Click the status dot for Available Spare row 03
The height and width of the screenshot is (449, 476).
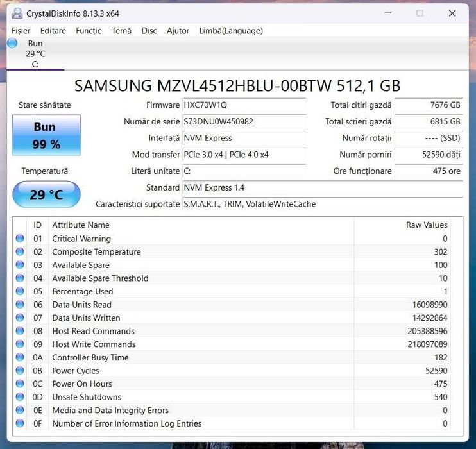pos(20,265)
